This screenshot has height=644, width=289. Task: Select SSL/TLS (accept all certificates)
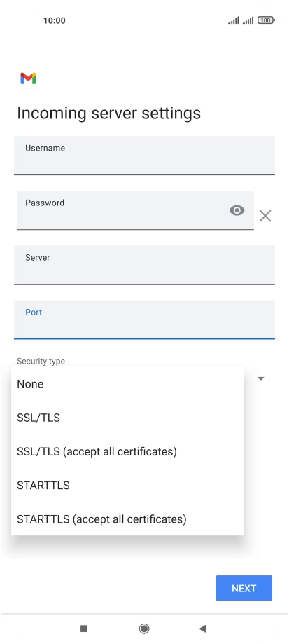127,451
